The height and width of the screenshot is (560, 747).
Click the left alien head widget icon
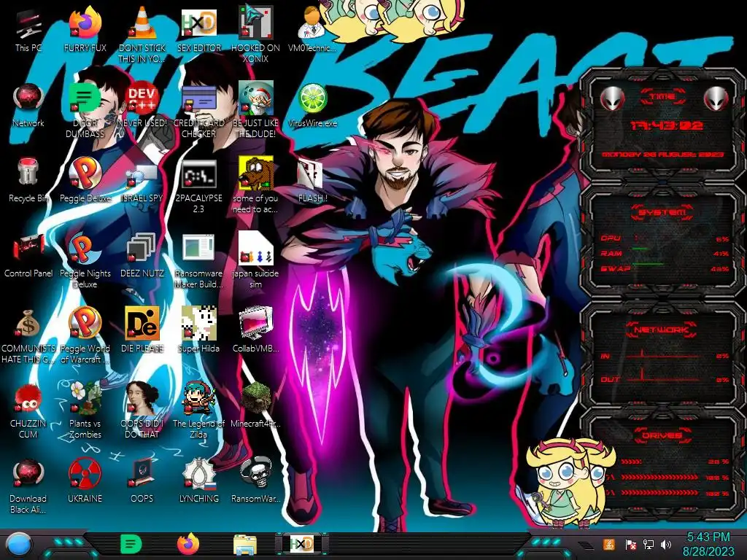pos(612,98)
